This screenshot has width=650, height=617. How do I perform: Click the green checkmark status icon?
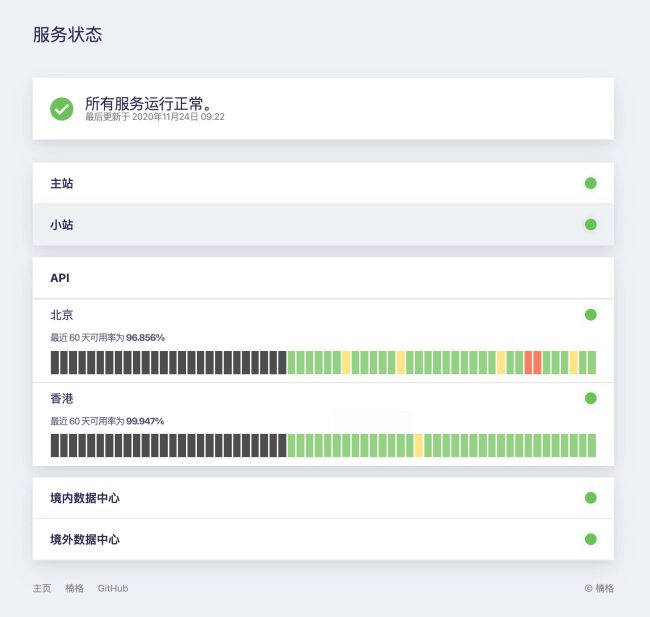tap(62, 109)
